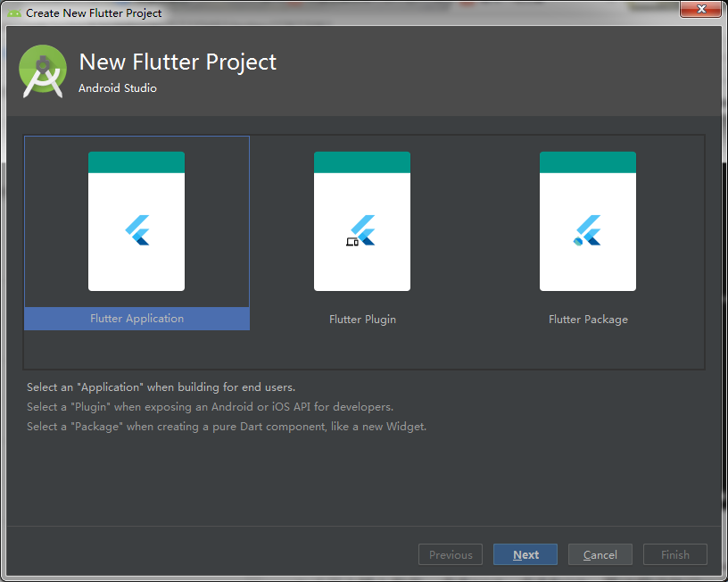Select the Flutter Package project thumbnail
Screen dimensions: 728x582
[588, 221]
